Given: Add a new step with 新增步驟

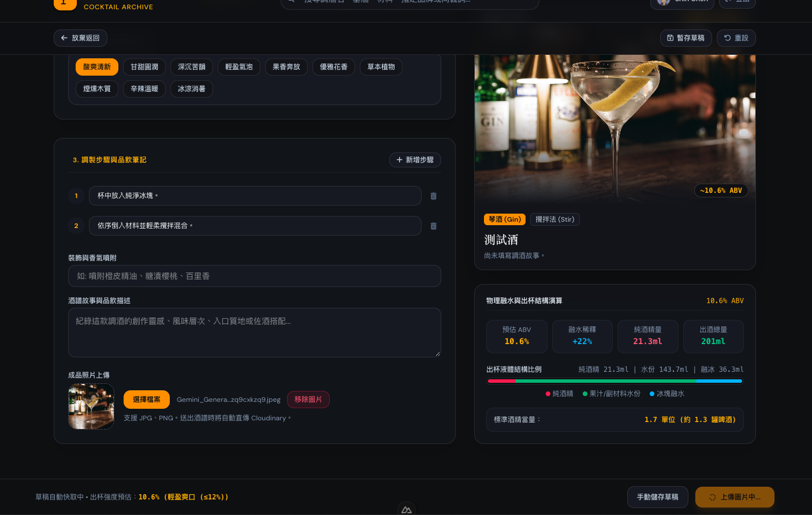Looking at the screenshot, I should (415, 160).
